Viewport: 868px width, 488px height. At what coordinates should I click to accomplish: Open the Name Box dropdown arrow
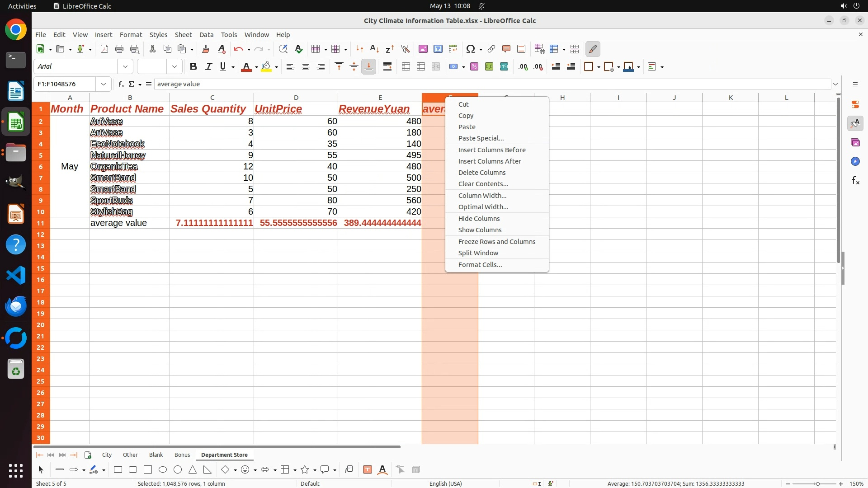pos(104,84)
